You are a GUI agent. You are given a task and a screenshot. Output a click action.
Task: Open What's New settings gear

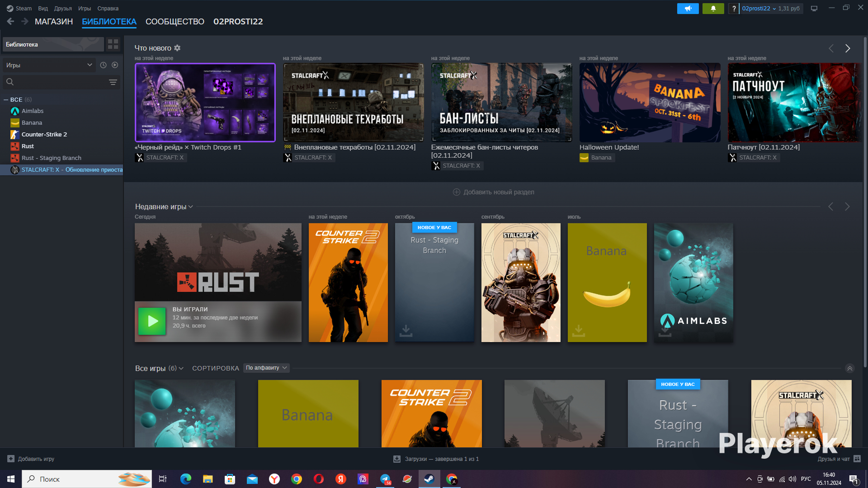[x=177, y=48]
